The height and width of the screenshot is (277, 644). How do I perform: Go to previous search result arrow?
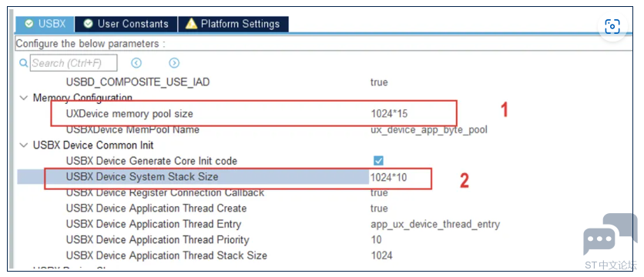point(136,63)
